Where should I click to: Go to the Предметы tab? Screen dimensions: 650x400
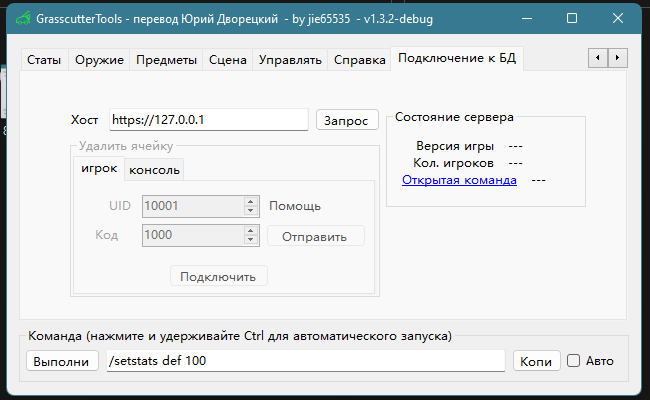click(x=166, y=60)
